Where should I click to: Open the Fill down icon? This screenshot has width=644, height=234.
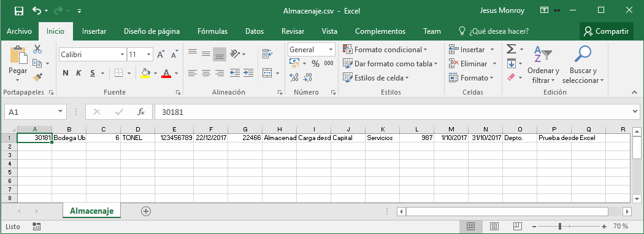point(511,63)
